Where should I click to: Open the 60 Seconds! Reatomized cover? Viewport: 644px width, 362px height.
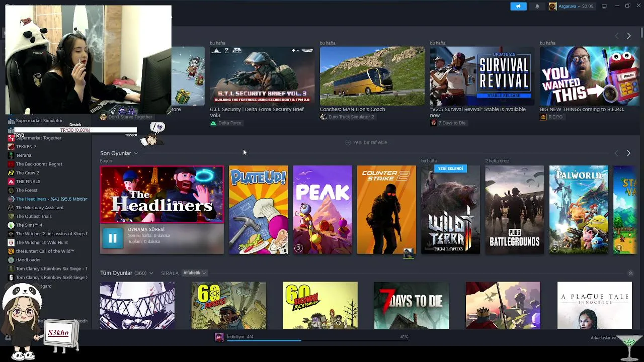pos(320,306)
